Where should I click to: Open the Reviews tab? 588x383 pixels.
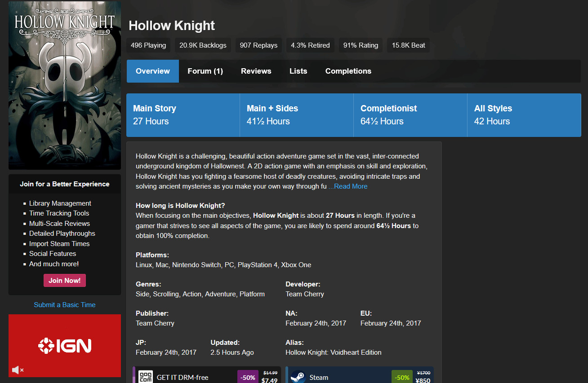(x=256, y=71)
